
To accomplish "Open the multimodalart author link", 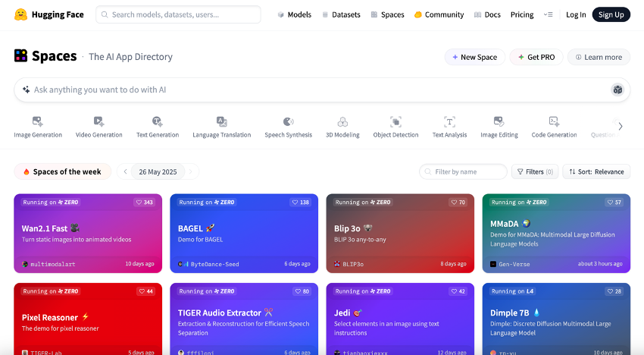I will 48,264.
